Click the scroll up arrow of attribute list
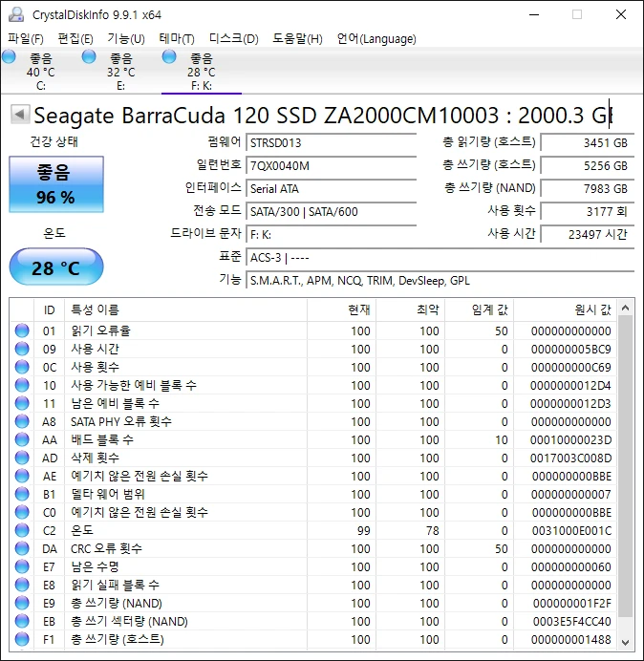Image resolution: width=644 pixels, height=661 pixels. click(x=626, y=309)
